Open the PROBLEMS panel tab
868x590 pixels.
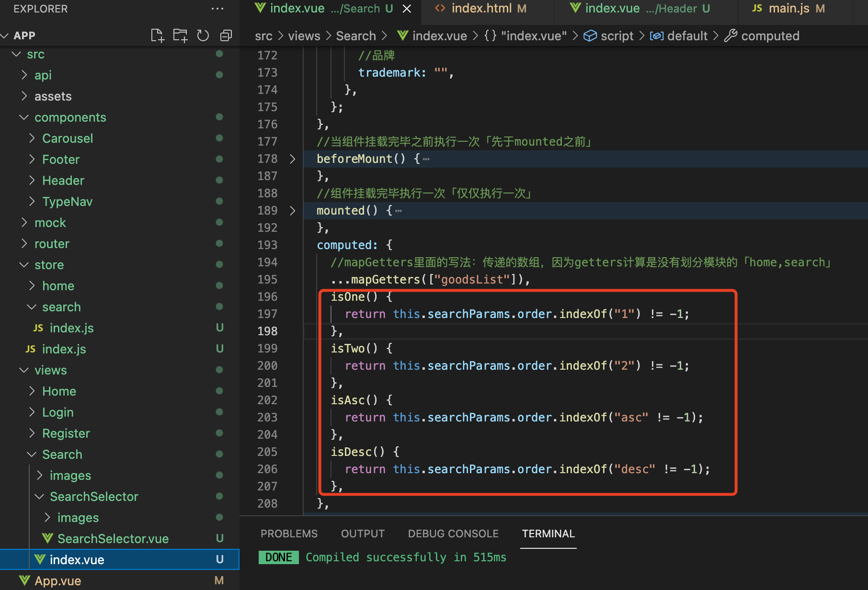[289, 533]
